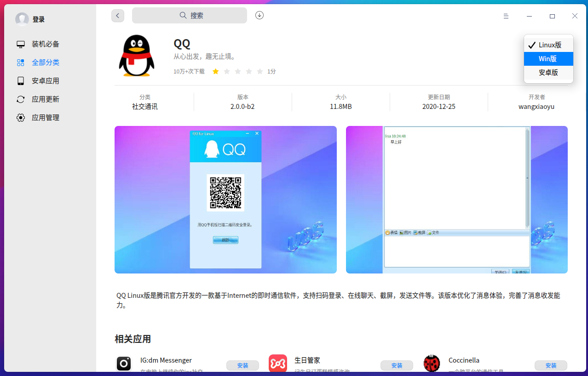Click the 相关应用 section heading
This screenshot has width=588, height=376.
(133, 339)
